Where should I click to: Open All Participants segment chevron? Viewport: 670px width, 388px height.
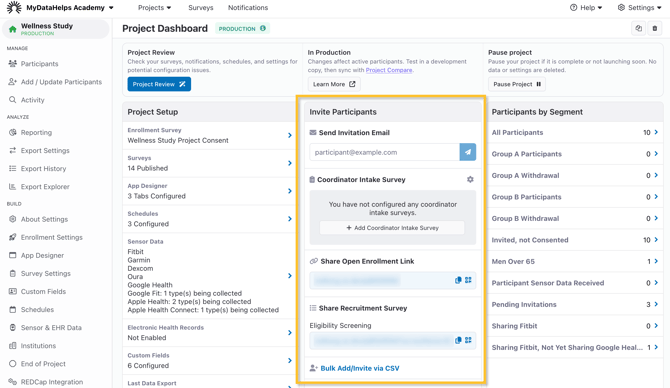click(656, 132)
